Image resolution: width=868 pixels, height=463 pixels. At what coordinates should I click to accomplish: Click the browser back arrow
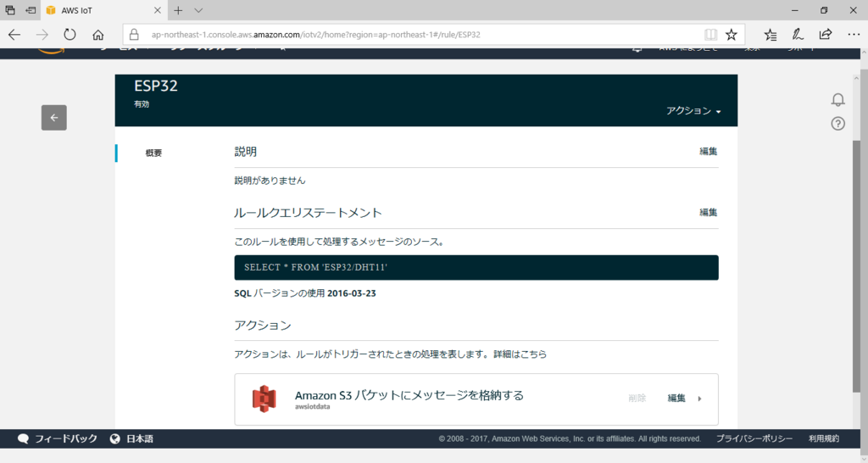pyautogui.click(x=14, y=34)
